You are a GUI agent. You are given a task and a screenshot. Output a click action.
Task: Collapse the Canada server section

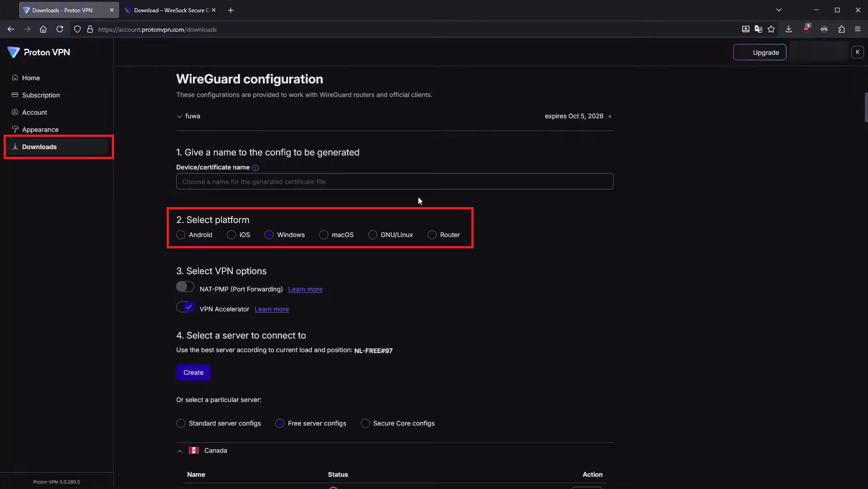[179, 450]
